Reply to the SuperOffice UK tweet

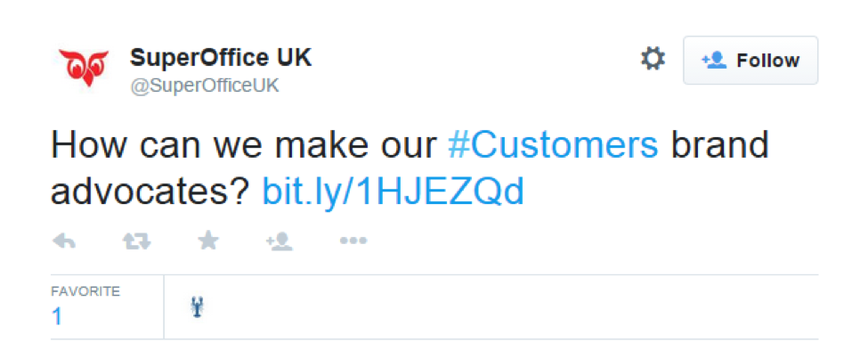64,241
